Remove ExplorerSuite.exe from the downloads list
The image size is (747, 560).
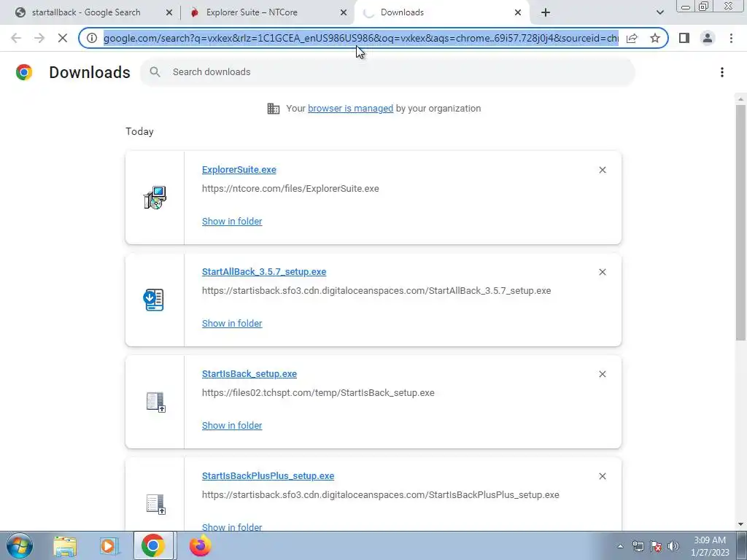pyautogui.click(x=602, y=170)
